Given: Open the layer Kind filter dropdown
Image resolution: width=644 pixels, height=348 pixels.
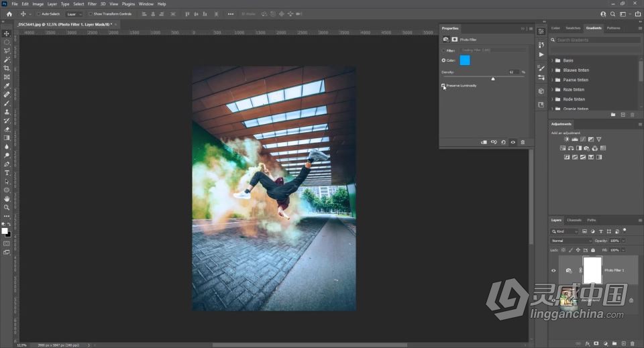Looking at the screenshot, I should (x=565, y=231).
